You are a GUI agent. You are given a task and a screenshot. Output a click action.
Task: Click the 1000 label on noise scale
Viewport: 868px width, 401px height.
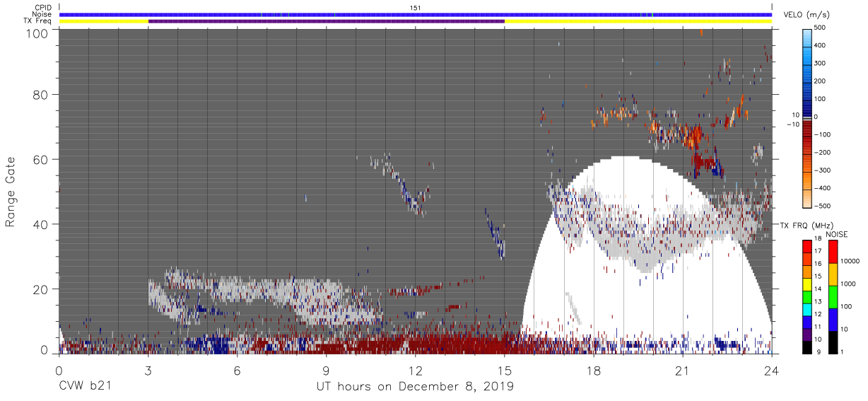848,284
